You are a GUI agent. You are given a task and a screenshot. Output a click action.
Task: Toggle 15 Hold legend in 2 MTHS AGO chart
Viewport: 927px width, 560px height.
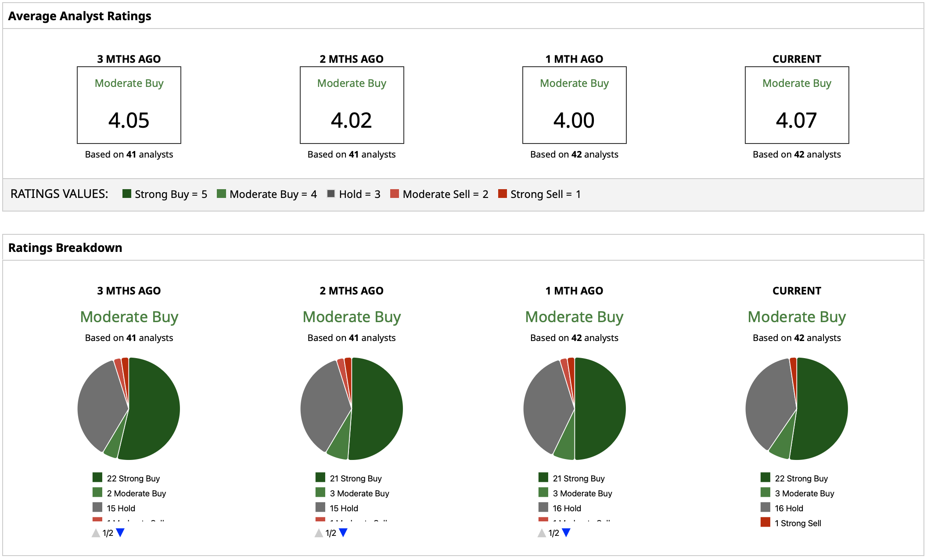tap(343, 508)
